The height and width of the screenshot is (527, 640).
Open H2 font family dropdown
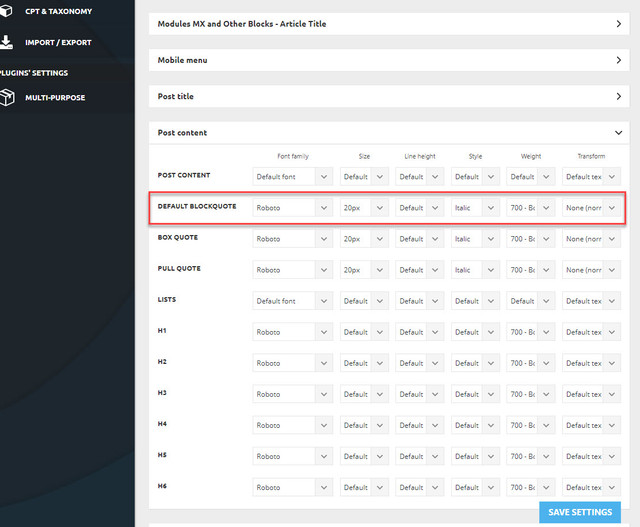click(x=293, y=363)
